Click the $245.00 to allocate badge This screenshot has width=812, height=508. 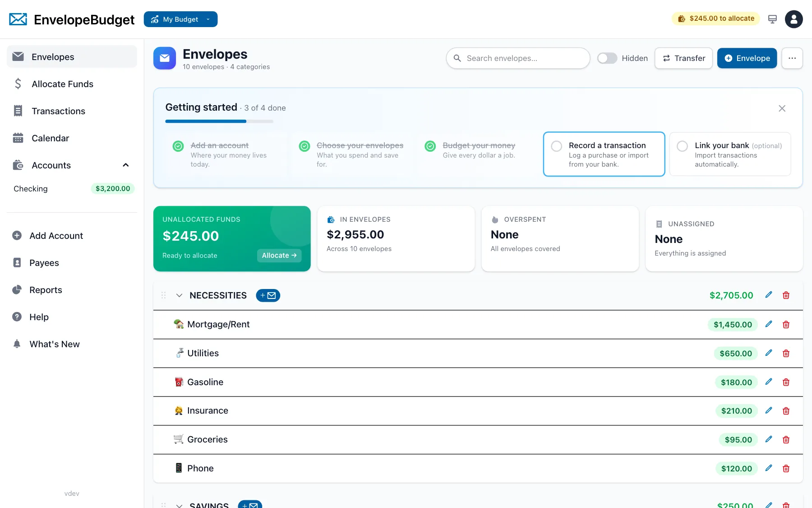pos(716,19)
